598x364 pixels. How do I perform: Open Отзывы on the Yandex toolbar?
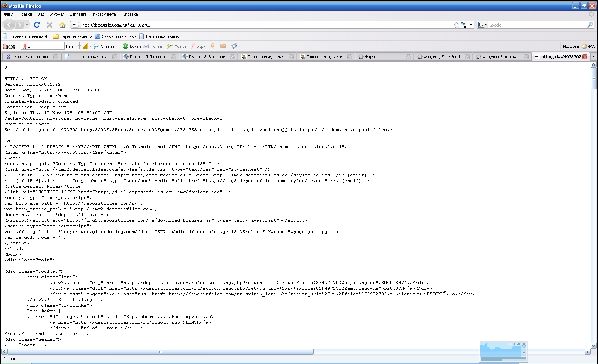[x=105, y=46]
